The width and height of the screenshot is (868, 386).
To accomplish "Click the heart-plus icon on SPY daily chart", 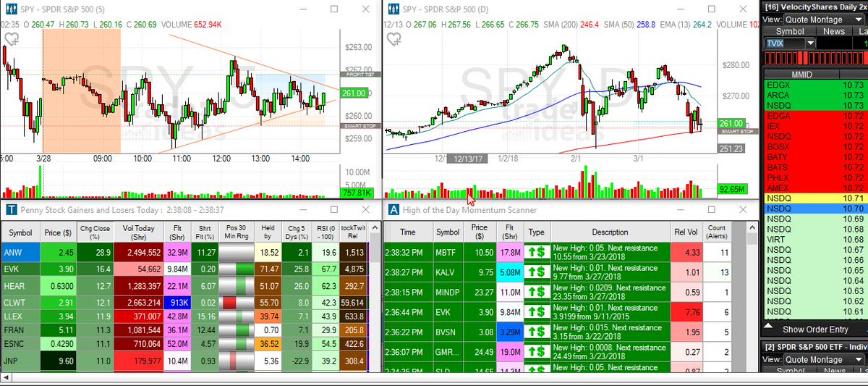I will coord(393,38).
